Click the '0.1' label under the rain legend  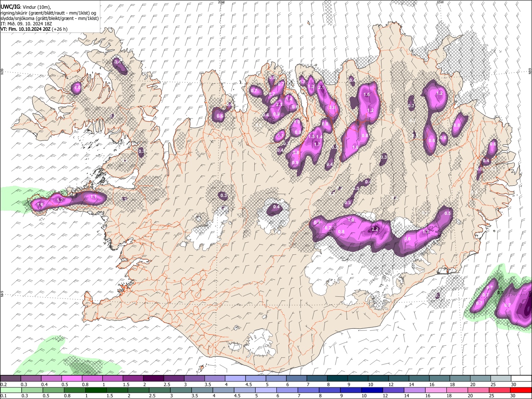pos(3,396)
